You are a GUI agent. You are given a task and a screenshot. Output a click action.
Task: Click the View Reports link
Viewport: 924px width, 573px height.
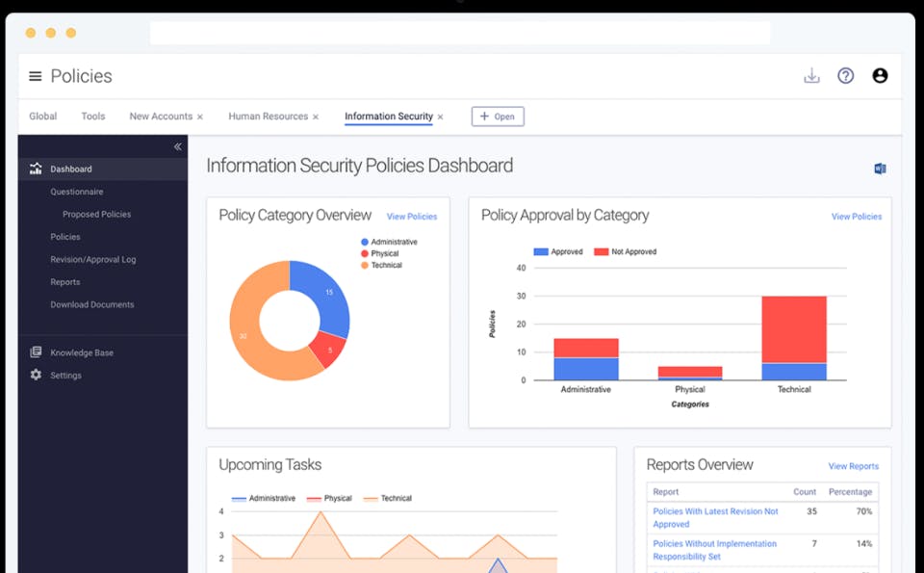854,466
